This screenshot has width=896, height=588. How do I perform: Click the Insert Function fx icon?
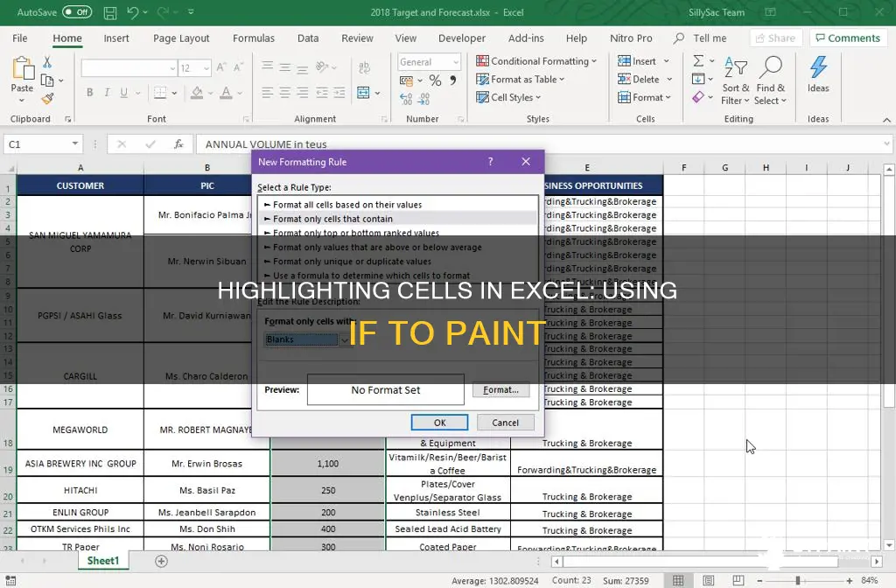178,144
